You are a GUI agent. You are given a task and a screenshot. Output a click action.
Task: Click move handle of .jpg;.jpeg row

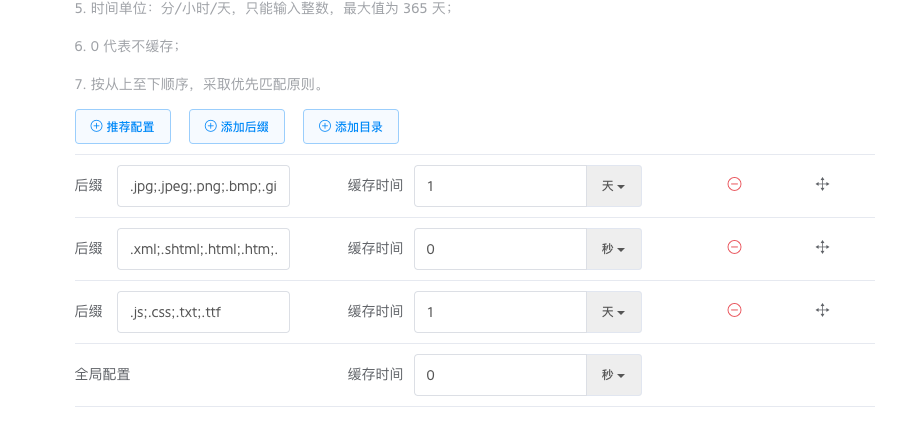click(x=823, y=185)
